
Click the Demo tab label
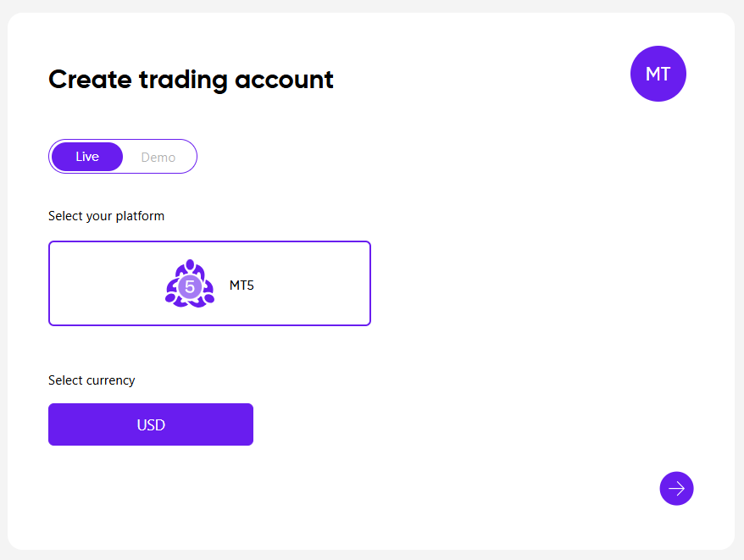[158, 157]
